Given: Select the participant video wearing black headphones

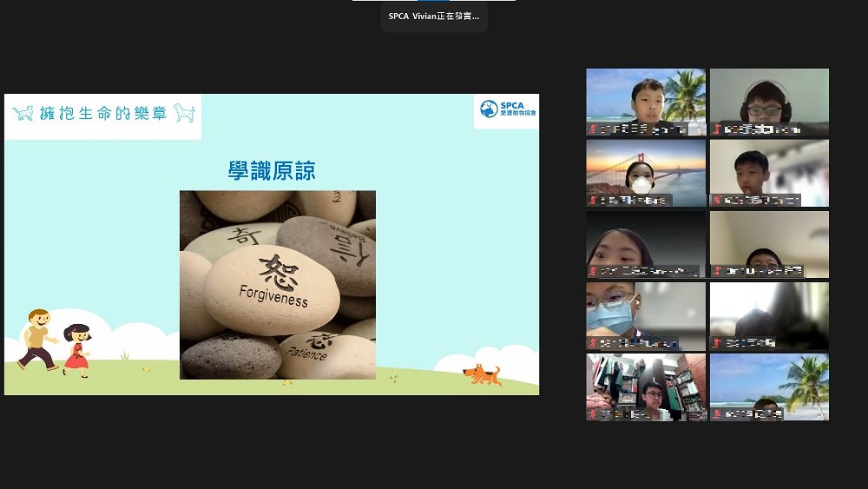Looking at the screenshot, I should [769, 101].
